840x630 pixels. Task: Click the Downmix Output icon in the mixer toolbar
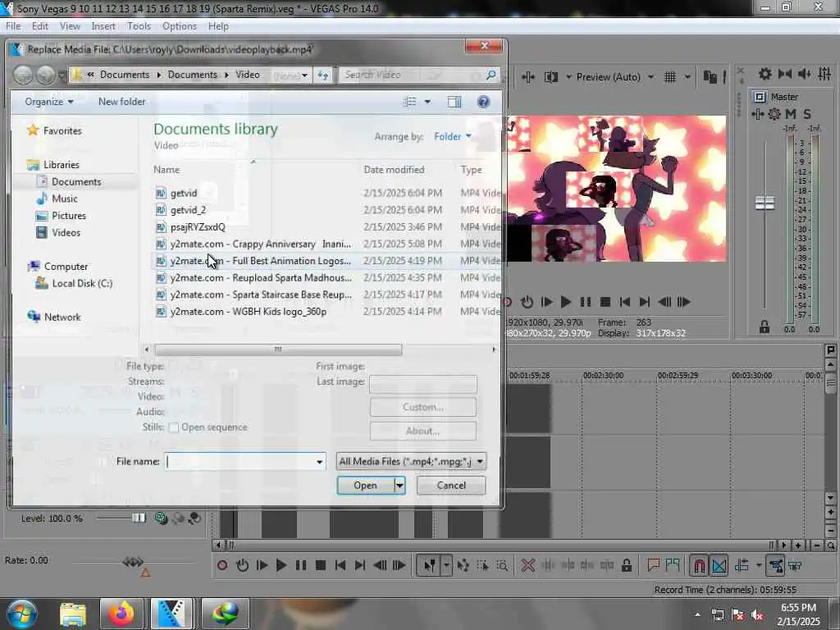[x=785, y=74]
